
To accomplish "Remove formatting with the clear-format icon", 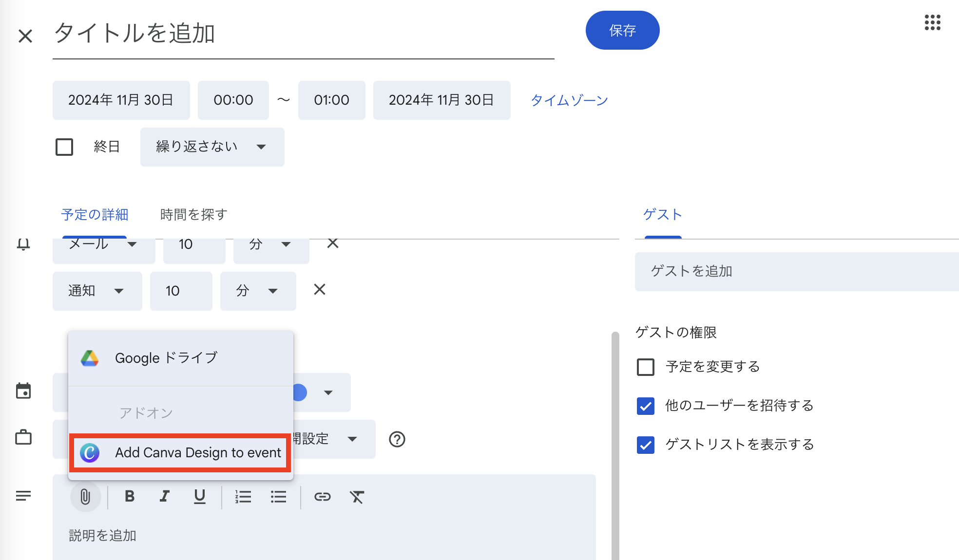I will [x=357, y=497].
